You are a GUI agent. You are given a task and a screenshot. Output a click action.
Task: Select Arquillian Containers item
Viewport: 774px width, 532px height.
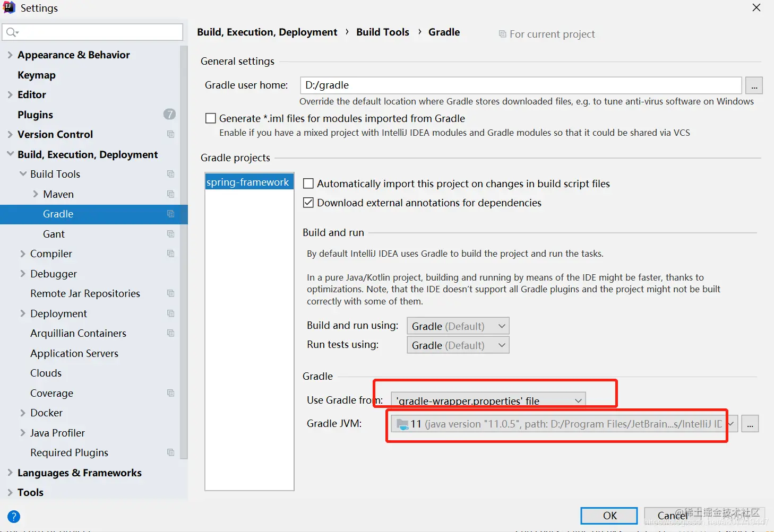78,333
